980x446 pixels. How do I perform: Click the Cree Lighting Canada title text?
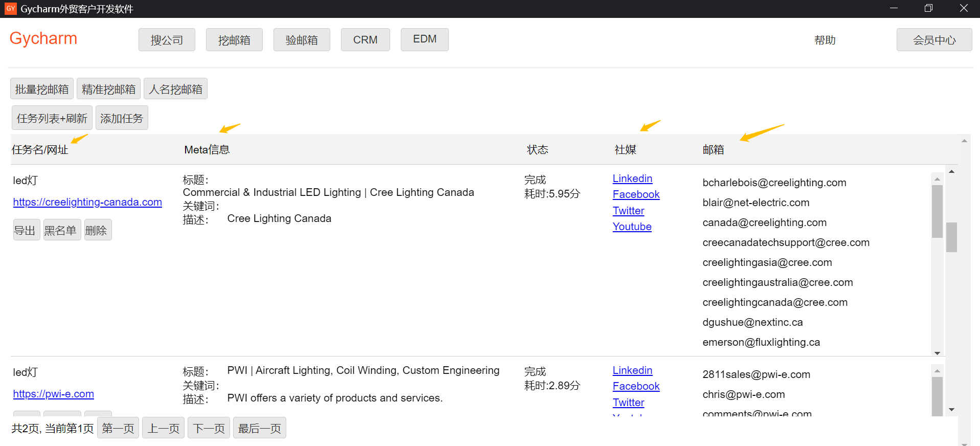pyautogui.click(x=328, y=192)
